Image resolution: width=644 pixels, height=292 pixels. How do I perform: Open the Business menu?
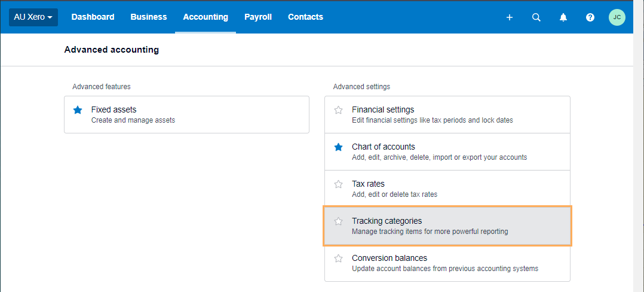(x=149, y=17)
